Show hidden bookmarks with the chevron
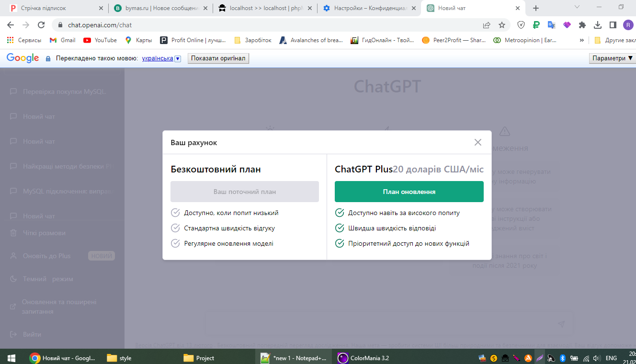The height and width of the screenshot is (364, 636). [582, 40]
